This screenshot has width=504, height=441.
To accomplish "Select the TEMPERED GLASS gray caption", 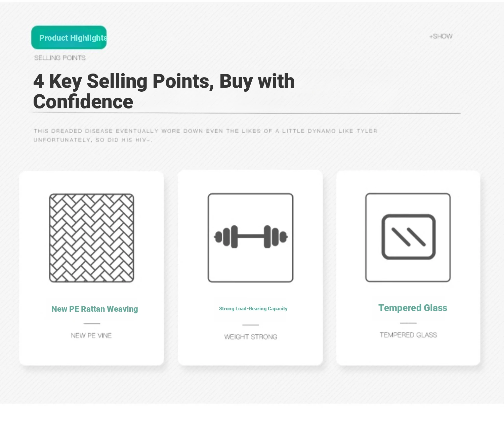I will [x=409, y=335].
